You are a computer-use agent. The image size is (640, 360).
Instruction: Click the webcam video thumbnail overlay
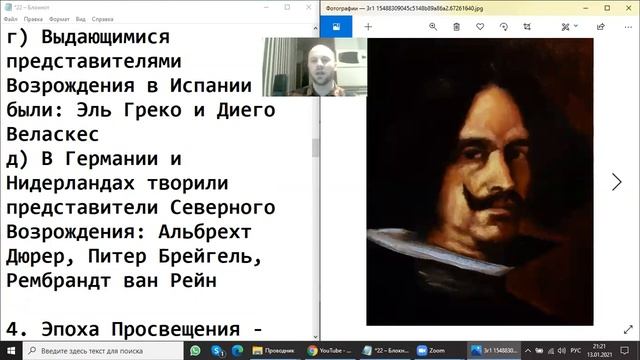tap(315, 67)
